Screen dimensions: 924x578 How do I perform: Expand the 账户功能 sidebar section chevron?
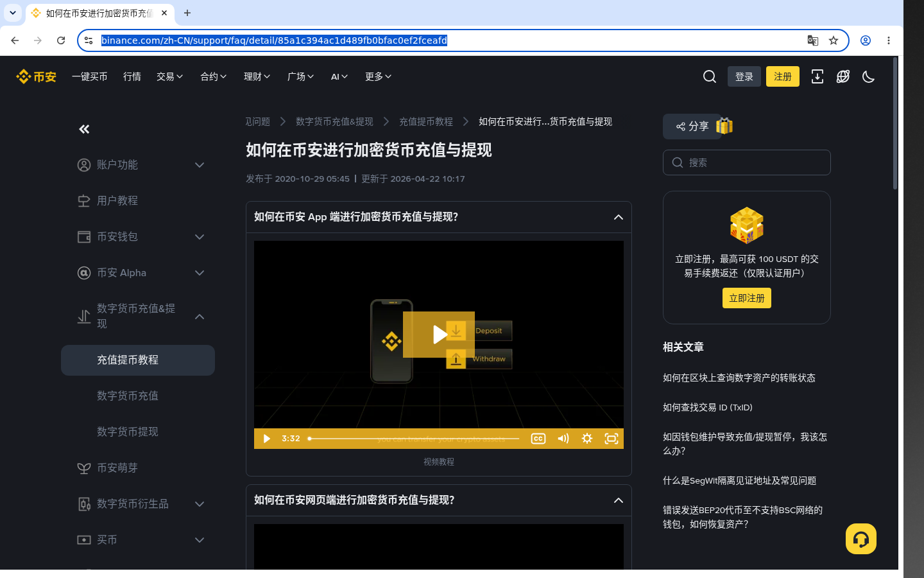coord(200,165)
